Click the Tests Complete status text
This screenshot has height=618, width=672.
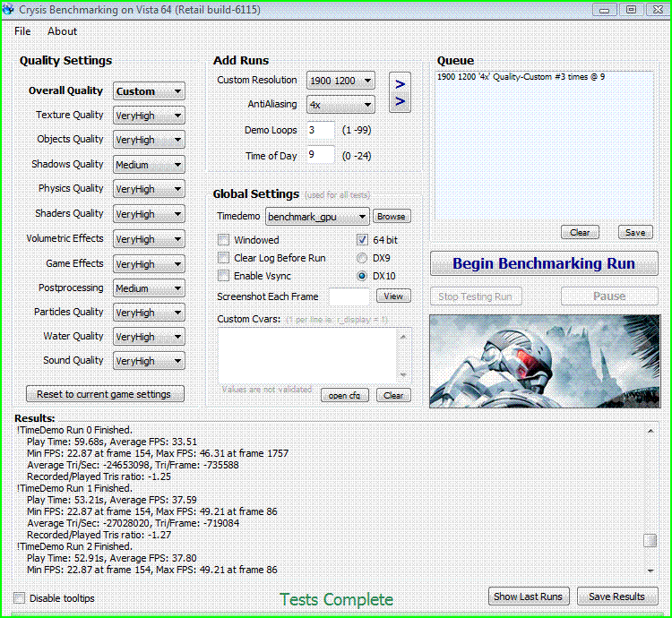coord(336,599)
